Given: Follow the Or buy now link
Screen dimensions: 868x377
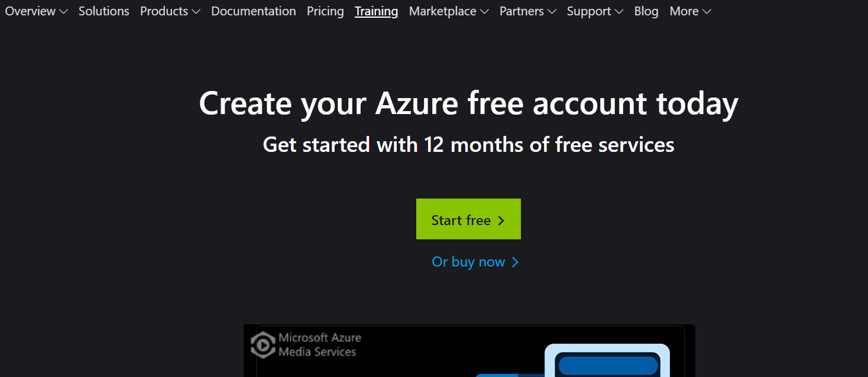Looking at the screenshot, I should point(468,262).
